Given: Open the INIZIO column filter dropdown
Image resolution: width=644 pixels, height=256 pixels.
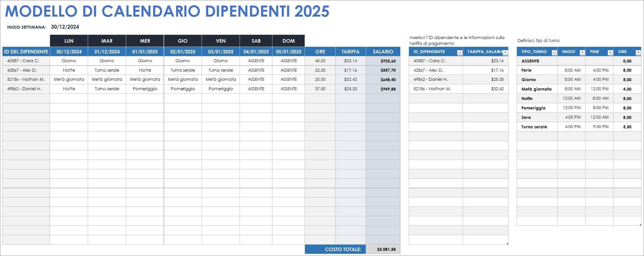Looking at the screenshot, I should point(582,52).
